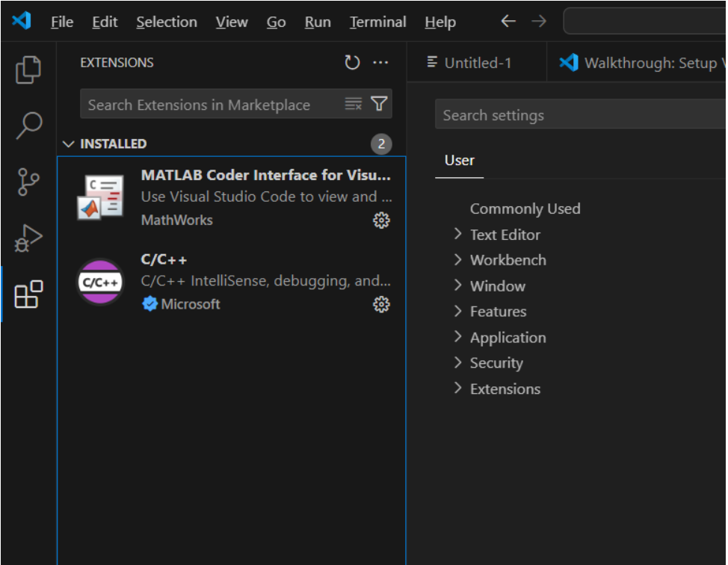Open the Run and Debug view
Viewport: 728px width, 565px height.
click(x=28, y=238)
